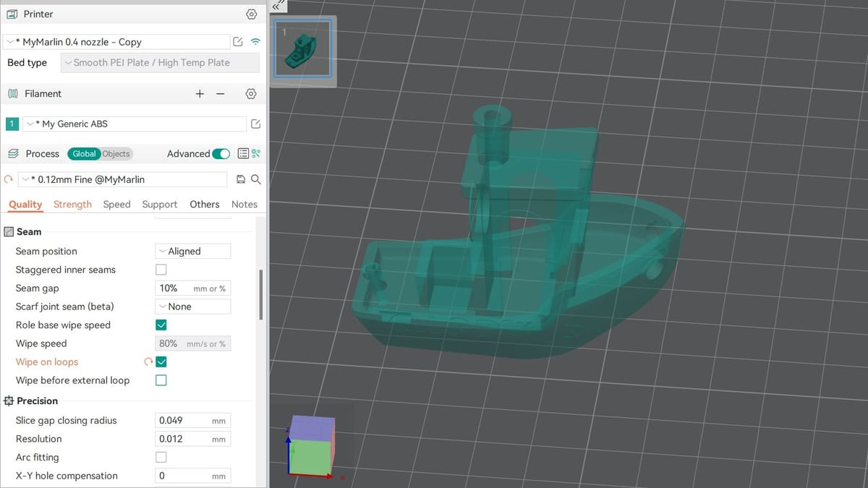Remove a filament with the minus icon
Screen dimensions: 868x488
[x=221, y=94]
